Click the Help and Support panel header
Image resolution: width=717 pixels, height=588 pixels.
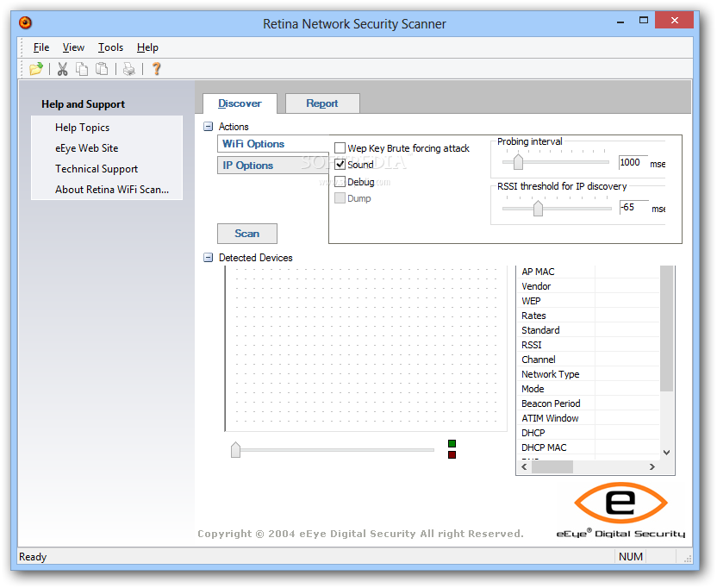tap(84, 104)
